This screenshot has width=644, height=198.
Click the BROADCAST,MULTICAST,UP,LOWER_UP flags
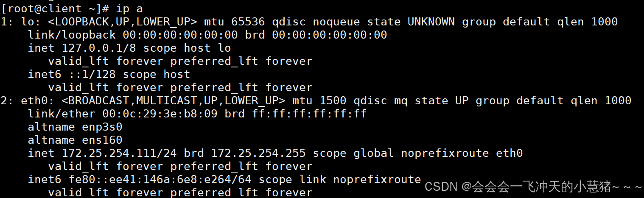tap(174, 100)
